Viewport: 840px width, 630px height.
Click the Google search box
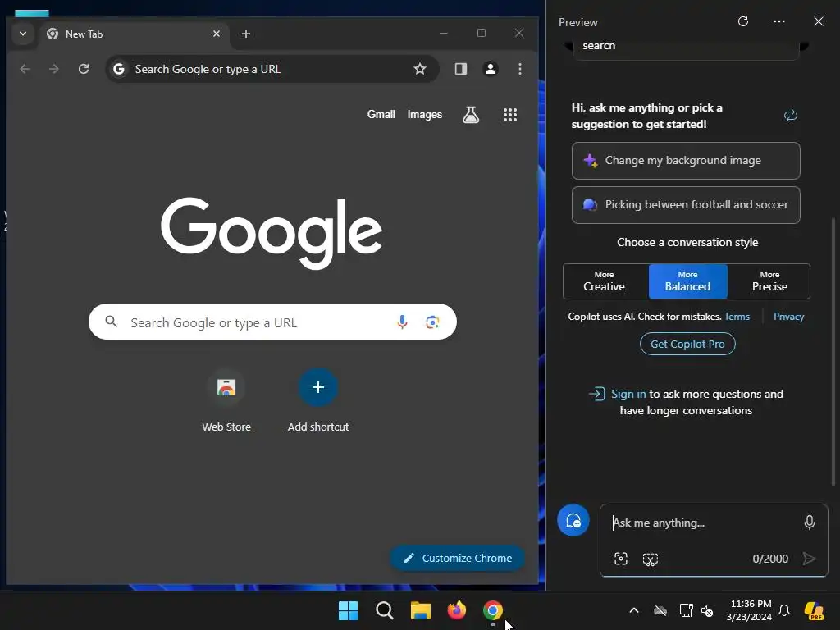(272, 322)
